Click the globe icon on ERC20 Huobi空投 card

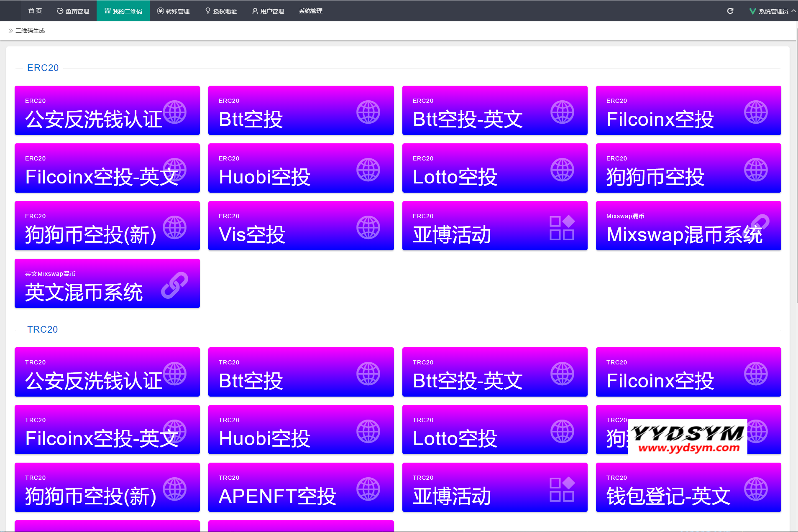click(368, 170)
